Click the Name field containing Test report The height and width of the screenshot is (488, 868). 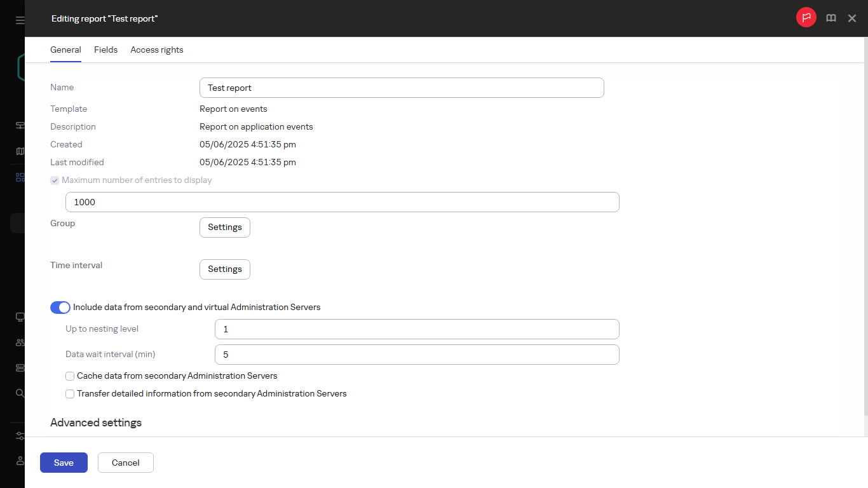point(402,88)
